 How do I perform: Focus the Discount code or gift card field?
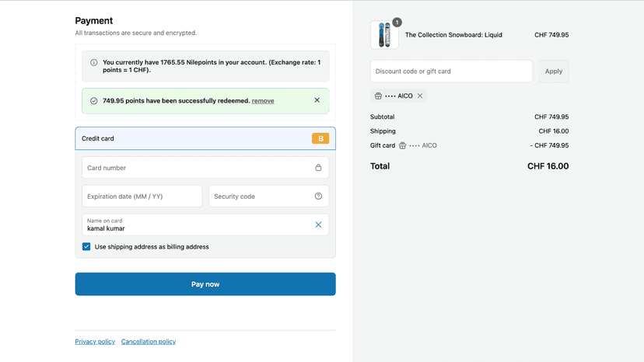coord(451,71)
